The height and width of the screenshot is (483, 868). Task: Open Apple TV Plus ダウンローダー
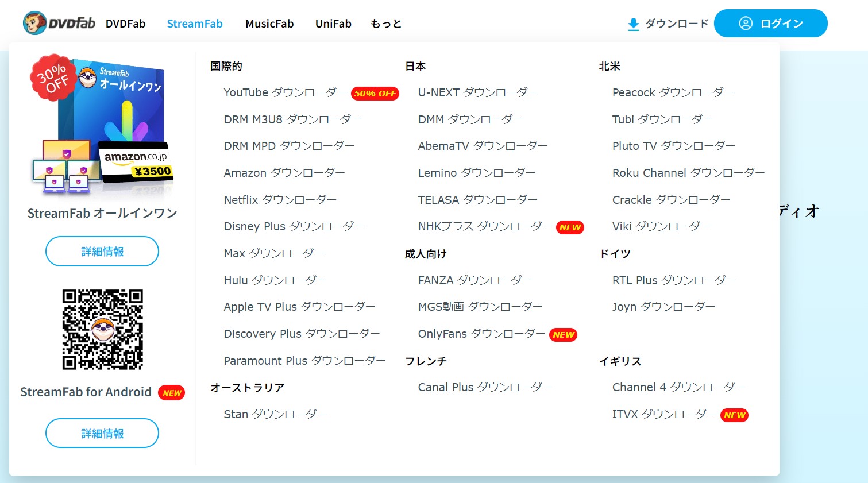tap(299, 307)
